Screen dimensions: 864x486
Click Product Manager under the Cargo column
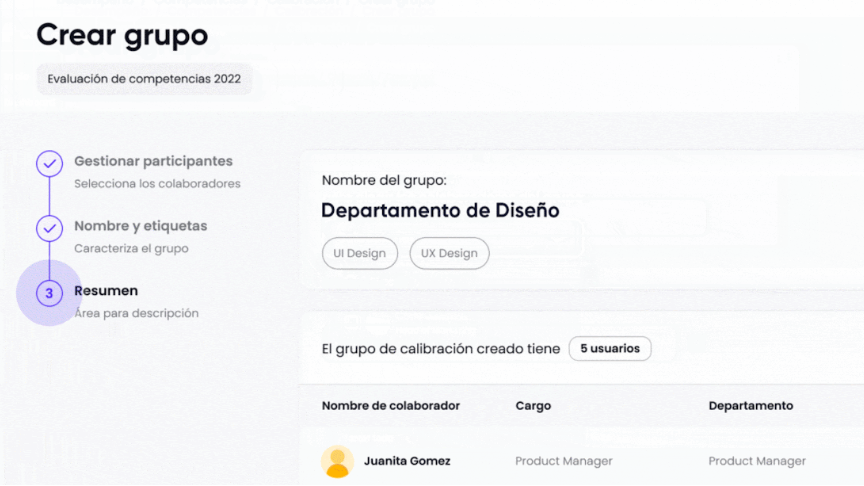tap(564, 461)
